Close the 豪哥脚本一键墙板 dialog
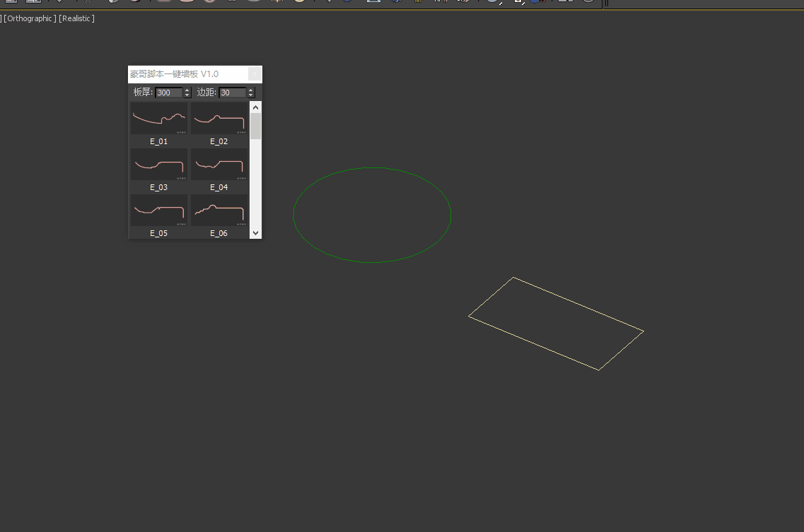The width and height of the screenshot is (804, 532). tap(255, 73)
